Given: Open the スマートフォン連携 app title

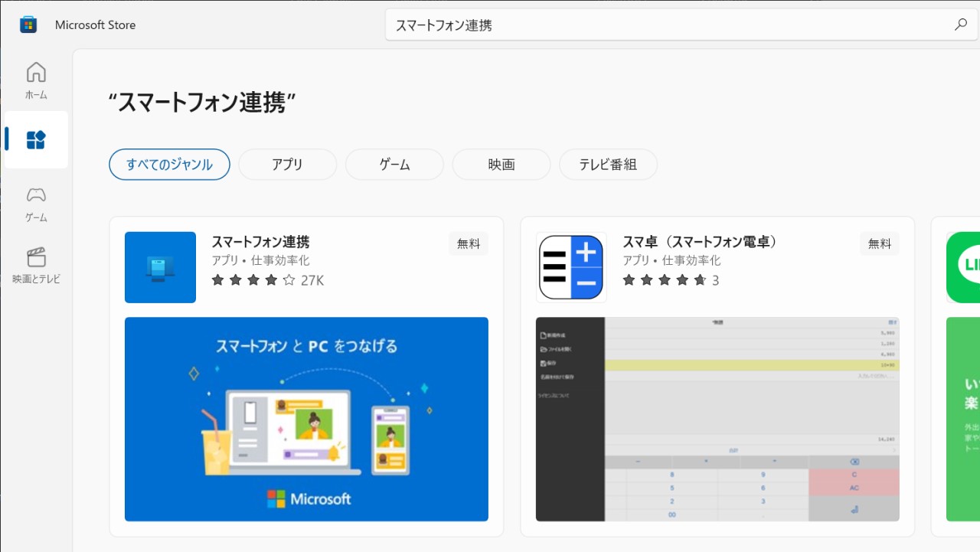Looking at the screenshot, I should (260, 242).
